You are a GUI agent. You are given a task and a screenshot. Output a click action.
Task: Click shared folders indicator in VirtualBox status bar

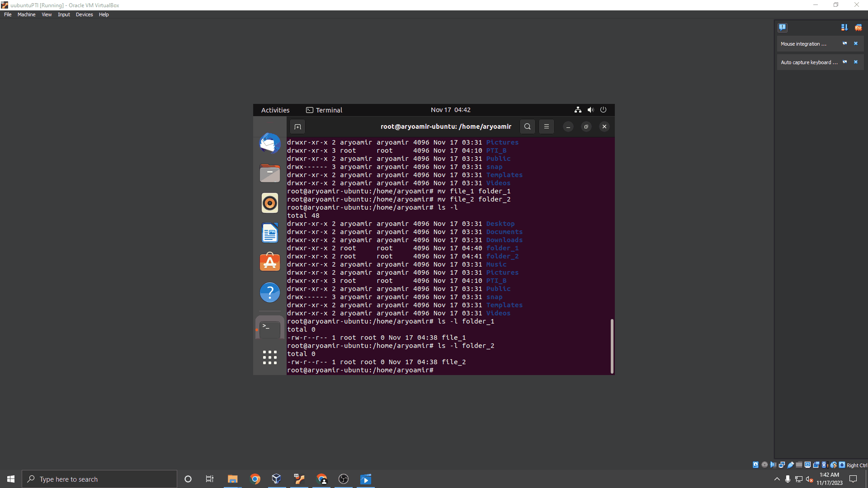point(799,465)
